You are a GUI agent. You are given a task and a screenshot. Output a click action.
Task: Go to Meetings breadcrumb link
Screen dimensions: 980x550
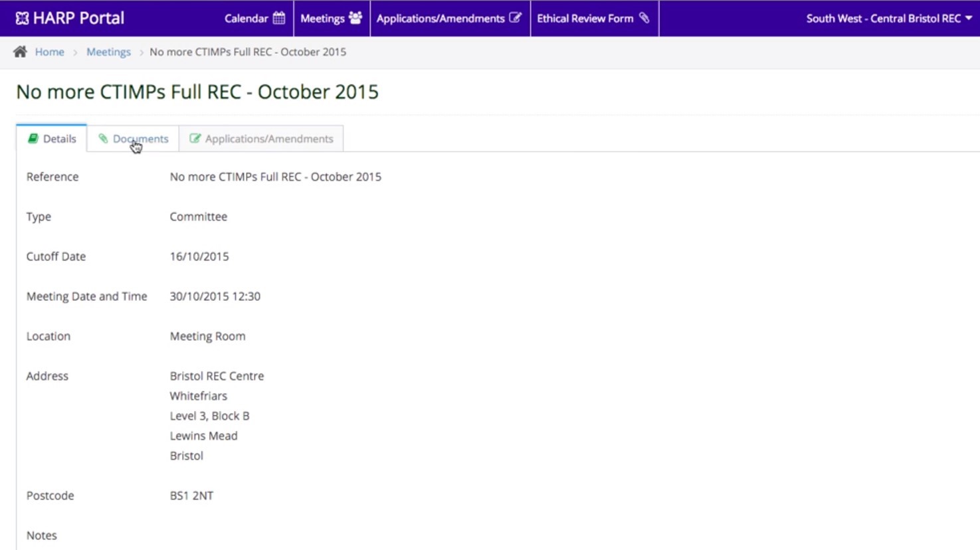(108, 52)
